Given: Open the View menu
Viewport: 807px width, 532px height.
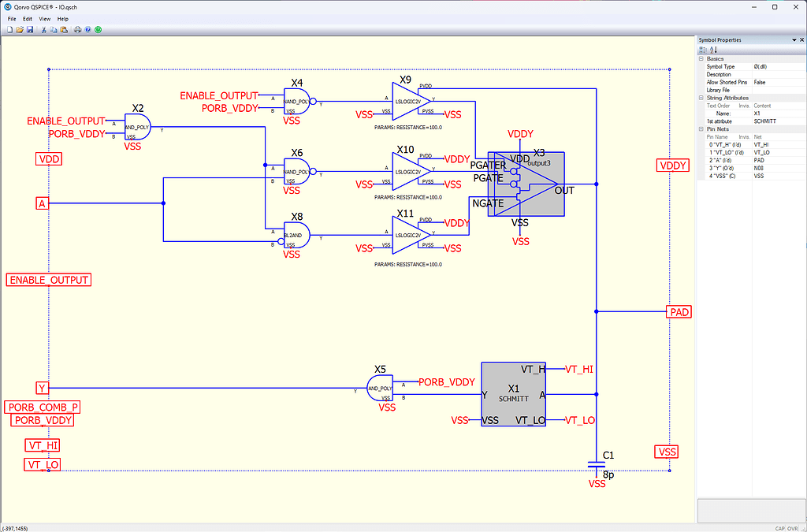Looking at the screenshot, I should click(45, 18).
